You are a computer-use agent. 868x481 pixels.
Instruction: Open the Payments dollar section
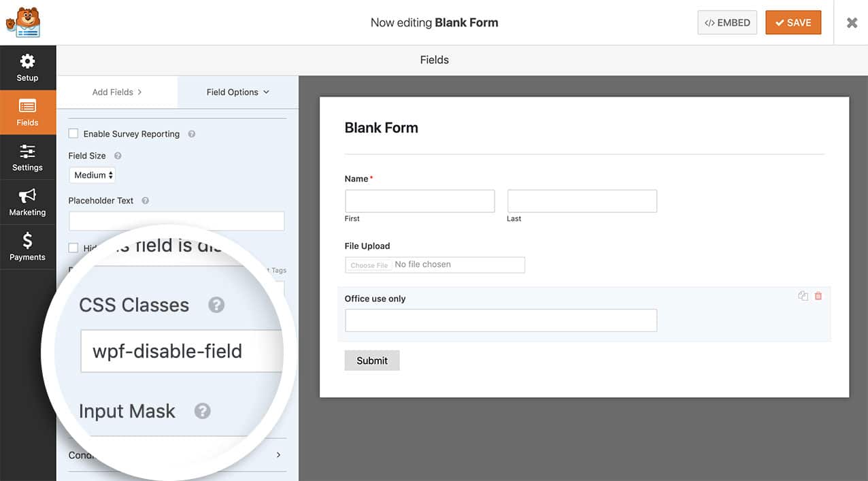(27, 247)
